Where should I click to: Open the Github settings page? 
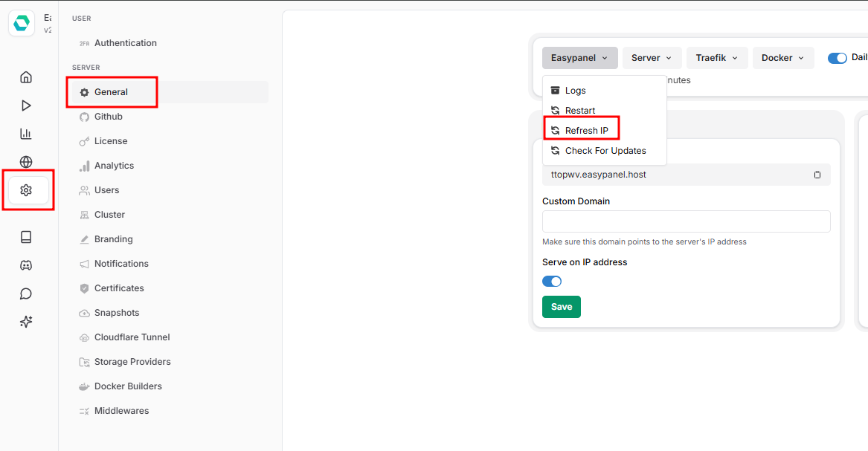170,117
